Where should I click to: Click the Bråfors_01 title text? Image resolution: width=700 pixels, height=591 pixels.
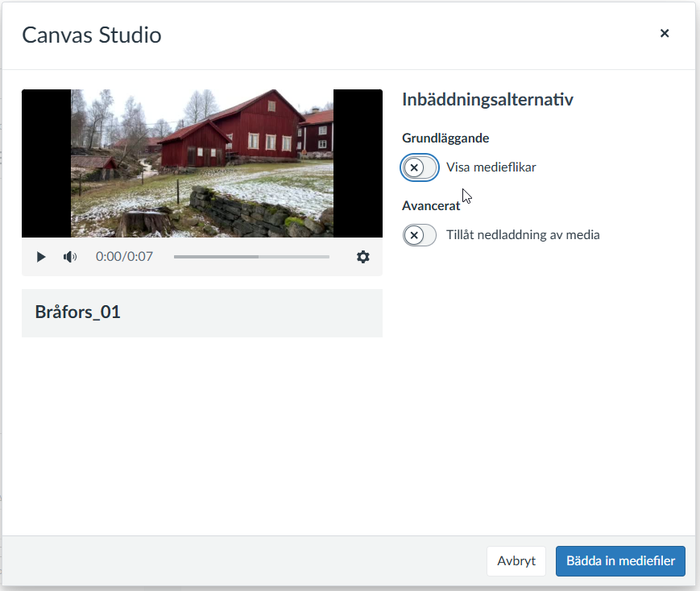[77, 312]
